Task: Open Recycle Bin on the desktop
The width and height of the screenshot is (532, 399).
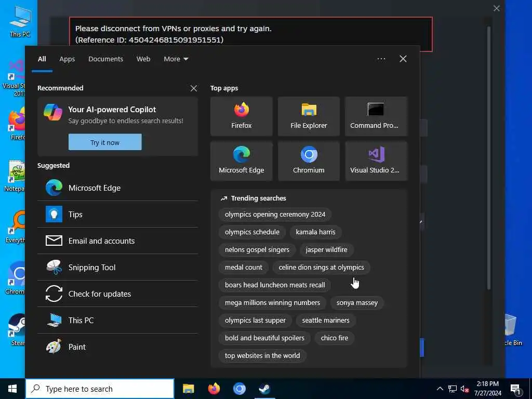Action: point(513,329)
